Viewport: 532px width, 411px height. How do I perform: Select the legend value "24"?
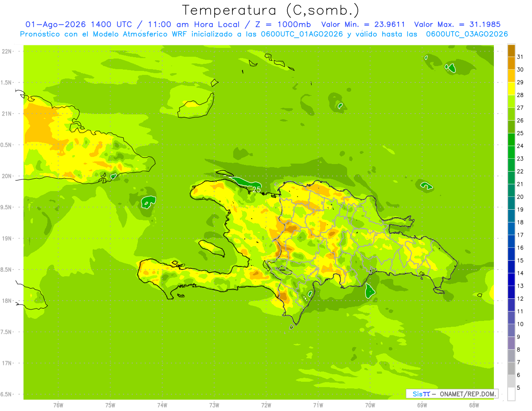pyautogui.click(x=520, y=146)
